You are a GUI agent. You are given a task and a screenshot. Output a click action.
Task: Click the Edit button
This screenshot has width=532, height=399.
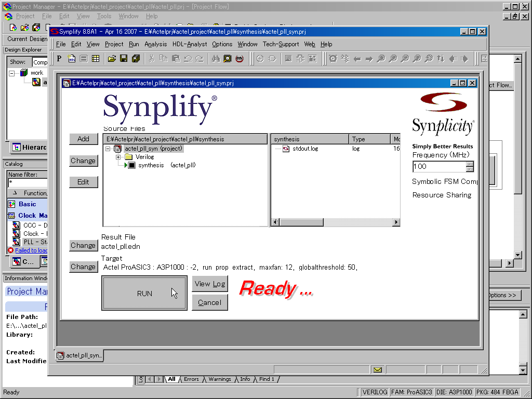click(84, 182)
